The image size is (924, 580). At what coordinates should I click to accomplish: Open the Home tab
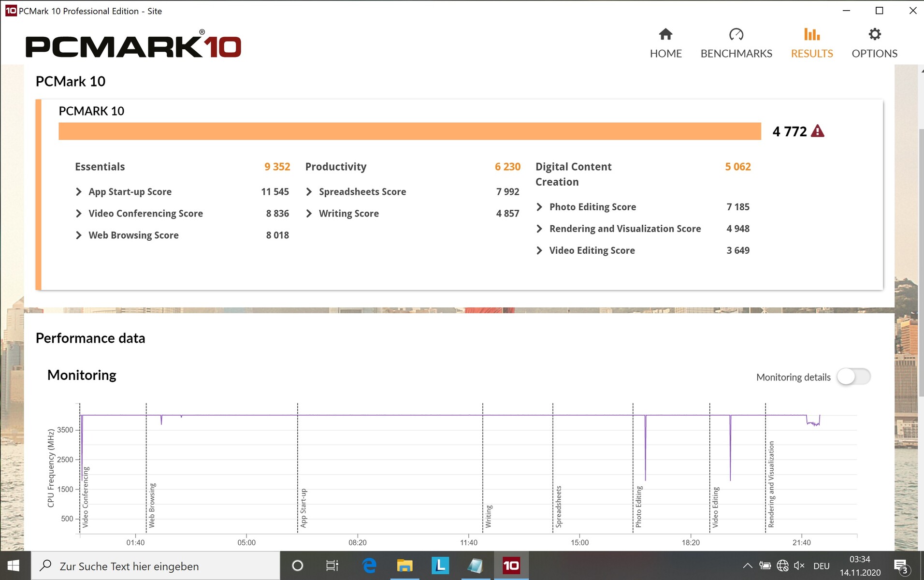pos(665,43)
